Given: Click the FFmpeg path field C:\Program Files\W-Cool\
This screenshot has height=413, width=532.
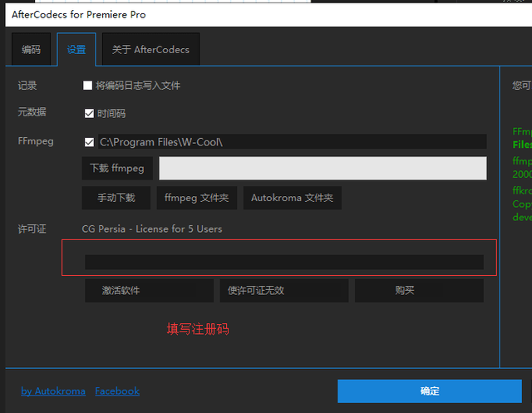Looking at the screenshot, I should click(292, 142).
